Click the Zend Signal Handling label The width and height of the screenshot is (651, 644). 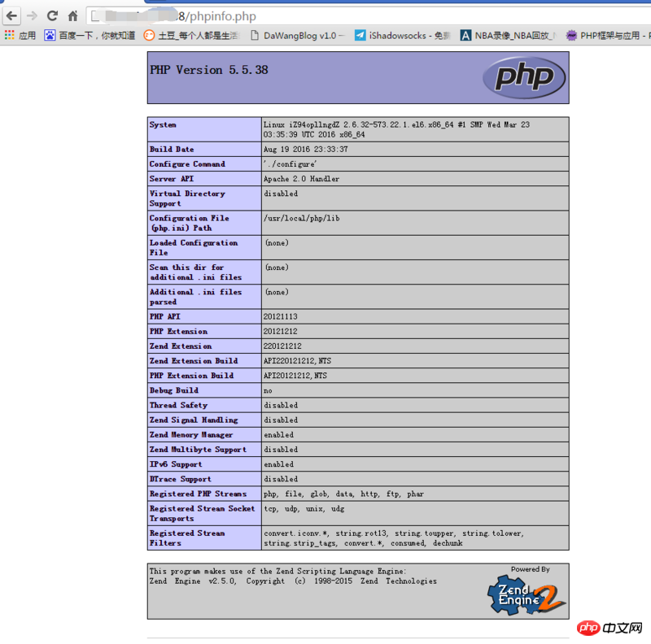click(194, 420)
